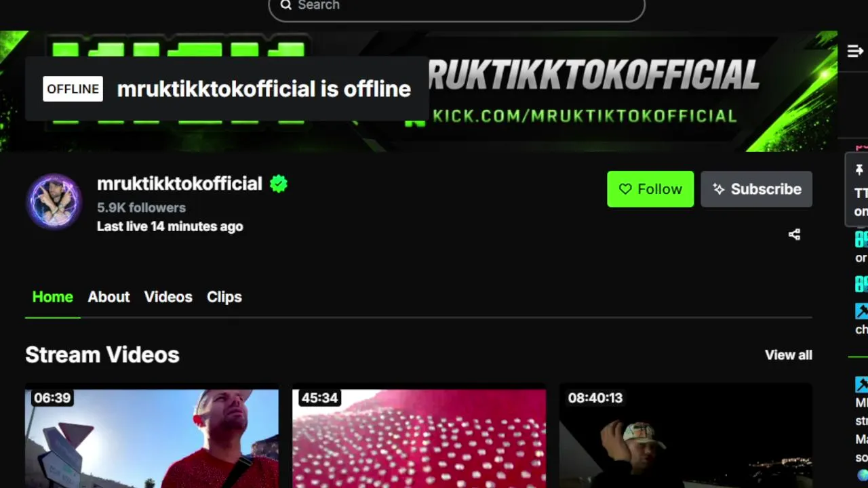Focus the Search input field

456,7
